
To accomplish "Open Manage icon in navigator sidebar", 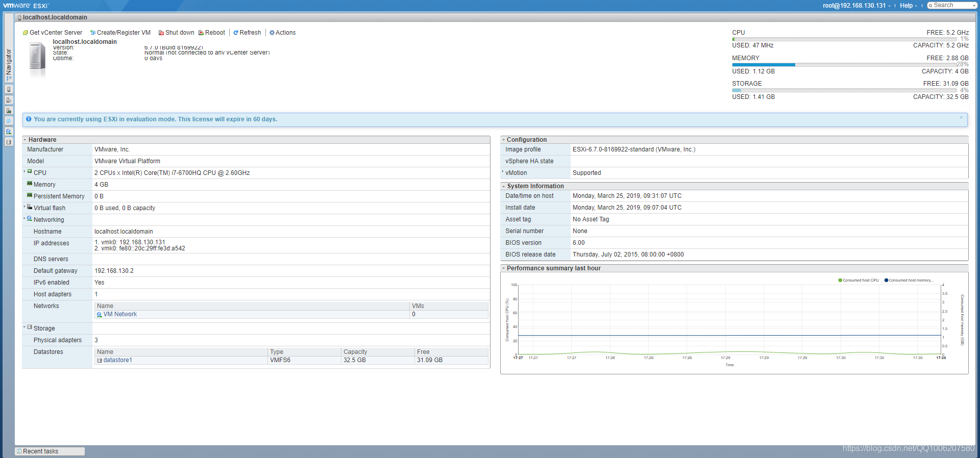I will pos(9,100).
